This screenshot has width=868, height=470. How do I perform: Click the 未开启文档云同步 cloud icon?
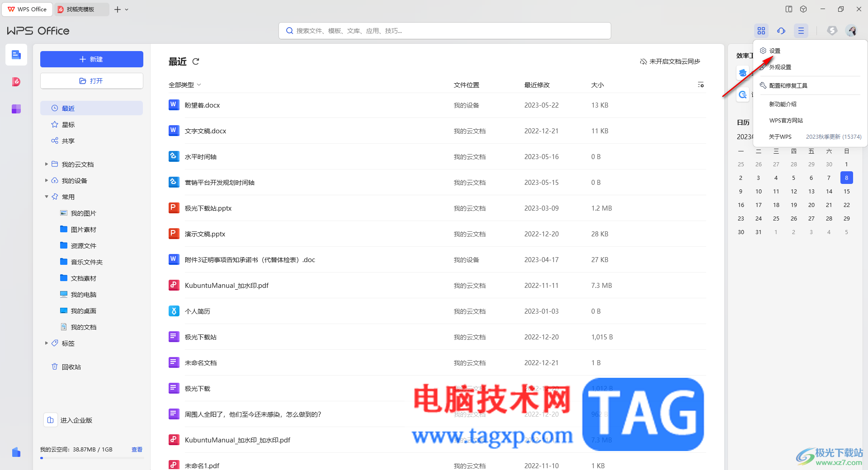[643, 61]
